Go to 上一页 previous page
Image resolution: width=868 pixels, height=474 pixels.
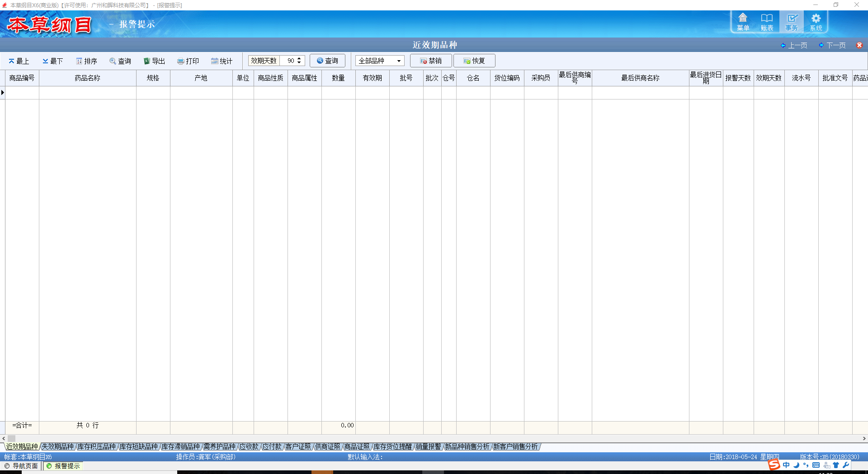click(794, 45)
